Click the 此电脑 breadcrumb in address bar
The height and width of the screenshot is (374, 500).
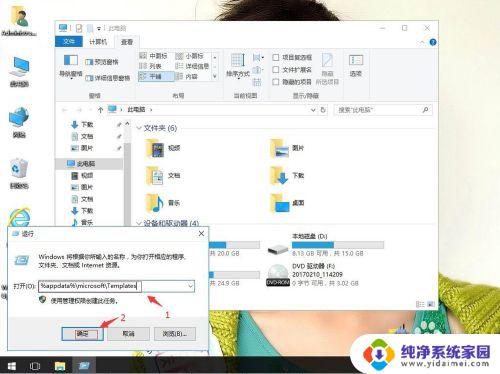point(136,109)
